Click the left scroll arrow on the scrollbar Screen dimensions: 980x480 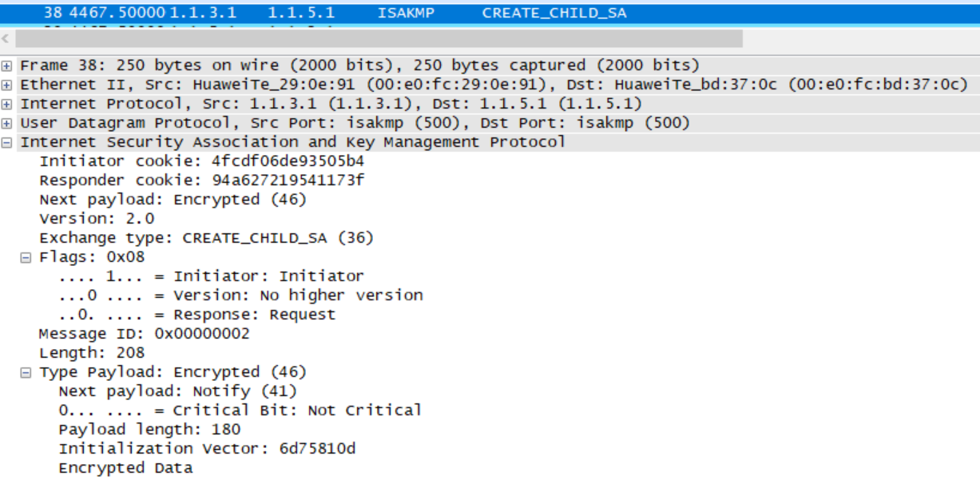[x=6, y=37]
